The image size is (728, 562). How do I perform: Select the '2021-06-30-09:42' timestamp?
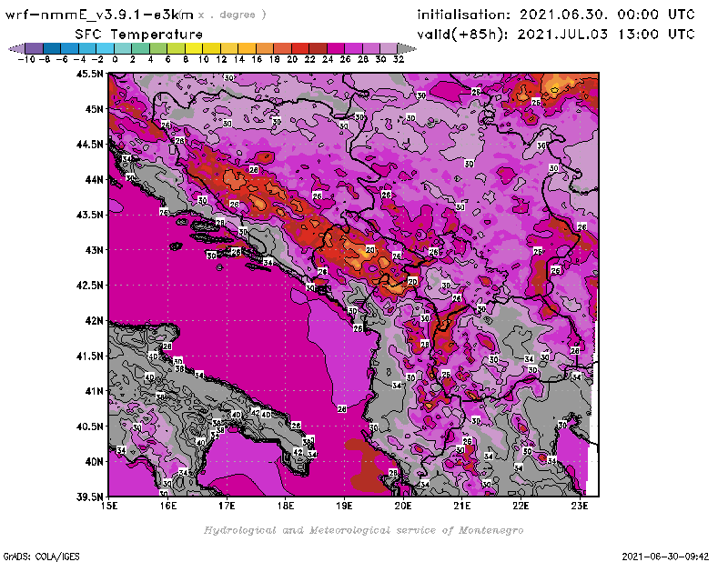point(666,557)
